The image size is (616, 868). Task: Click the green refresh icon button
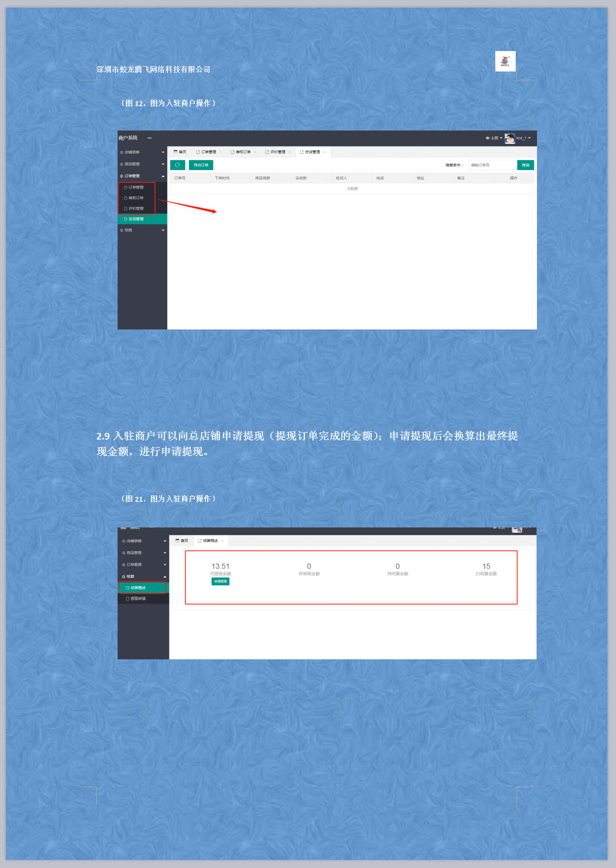[177, 165]
